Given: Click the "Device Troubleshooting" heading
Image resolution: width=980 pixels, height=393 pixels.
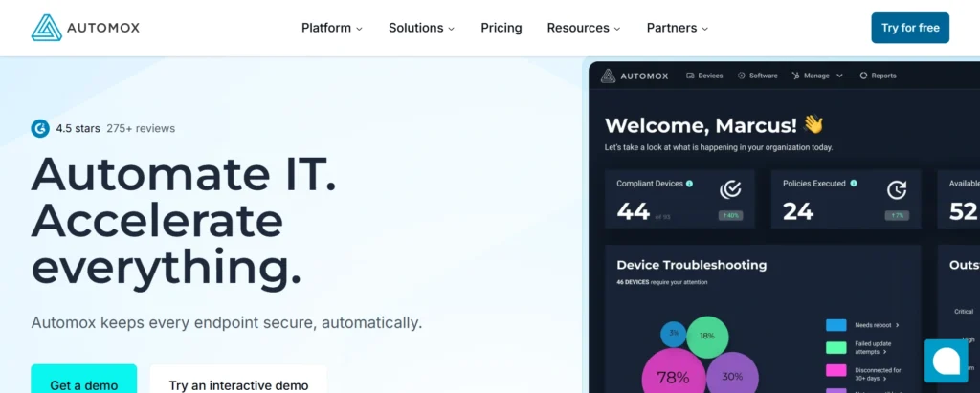Looking at the screenshot, I should pos(692,265).
